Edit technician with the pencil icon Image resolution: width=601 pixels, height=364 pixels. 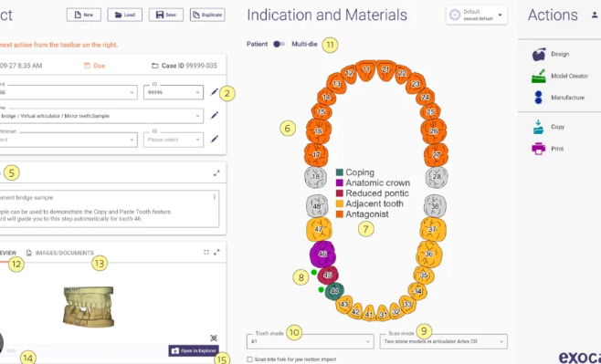(x=215, y=140)
